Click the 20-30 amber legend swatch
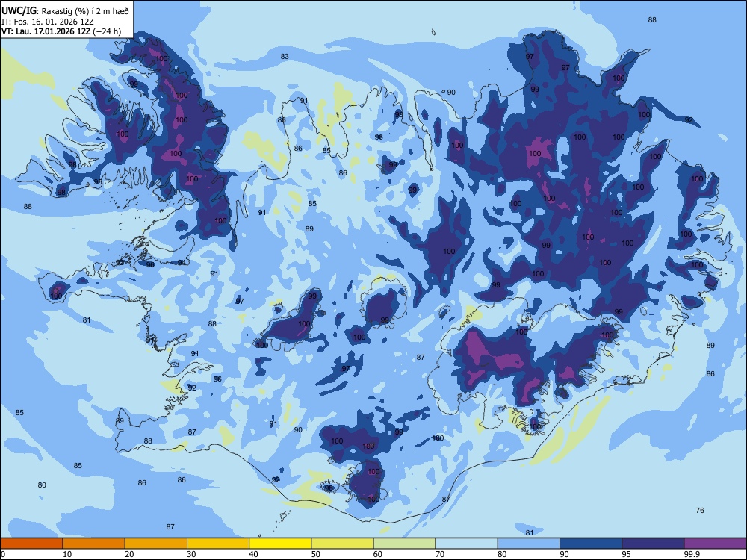 pyautogui.click(x=156, y=544)
